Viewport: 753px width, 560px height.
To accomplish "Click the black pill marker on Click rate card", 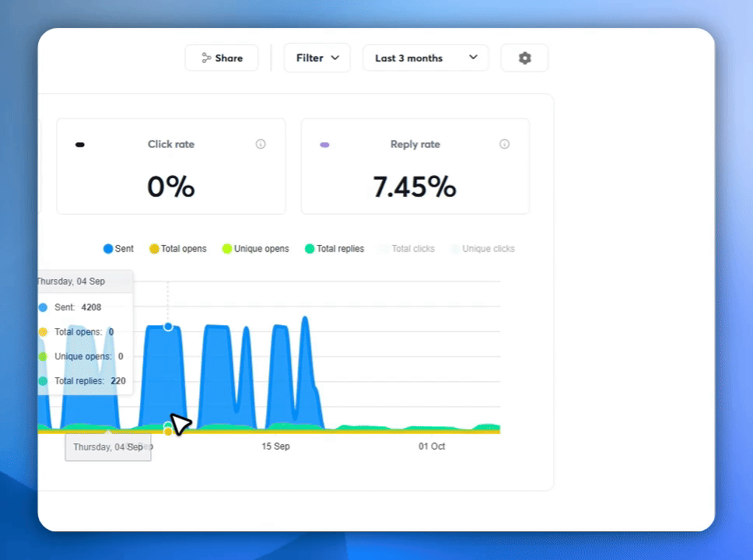I will tap(80, 145).
